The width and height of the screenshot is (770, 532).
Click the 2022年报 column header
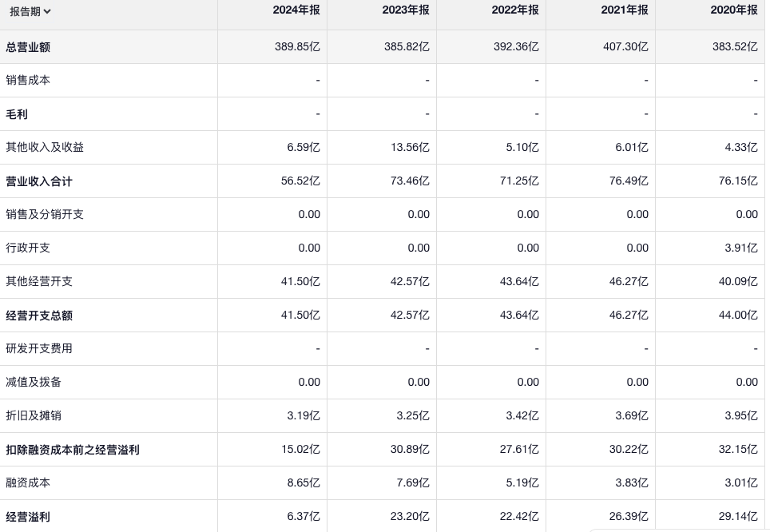point(516,10)
